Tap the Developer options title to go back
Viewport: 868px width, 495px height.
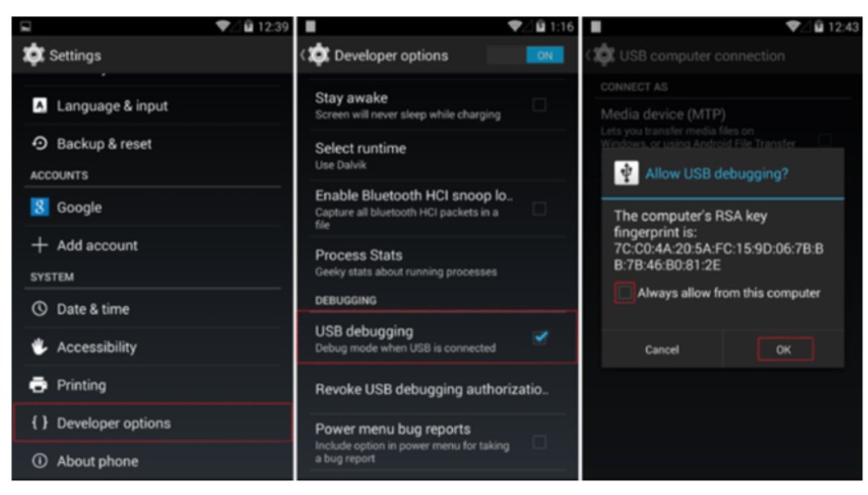[x=390, y=55]
